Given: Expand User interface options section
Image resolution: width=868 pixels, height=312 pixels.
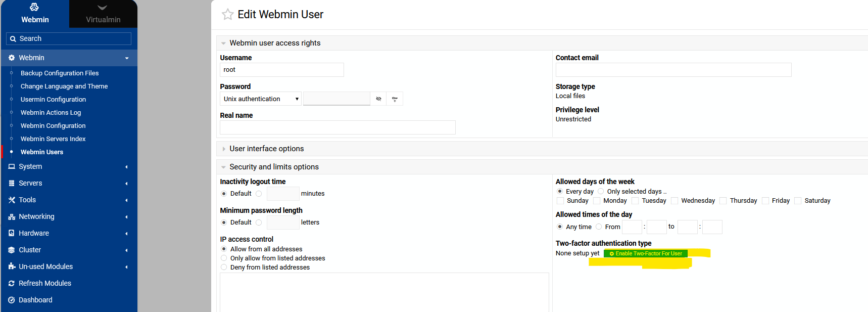Looking at the screenshot, I should point(266,149).
